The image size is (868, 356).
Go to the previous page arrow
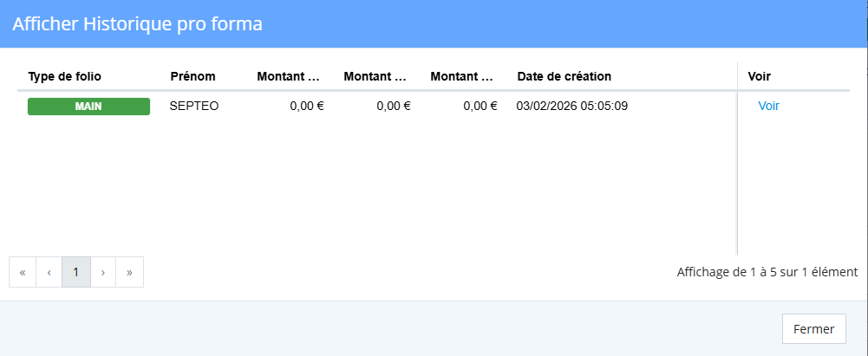[x=49, y=272]
